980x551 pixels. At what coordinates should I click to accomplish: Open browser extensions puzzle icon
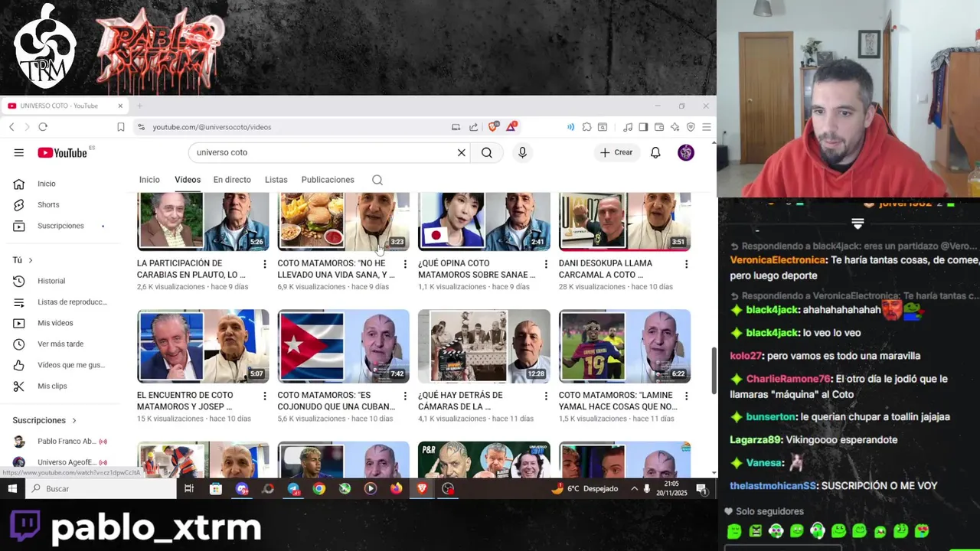coord(586,127)
